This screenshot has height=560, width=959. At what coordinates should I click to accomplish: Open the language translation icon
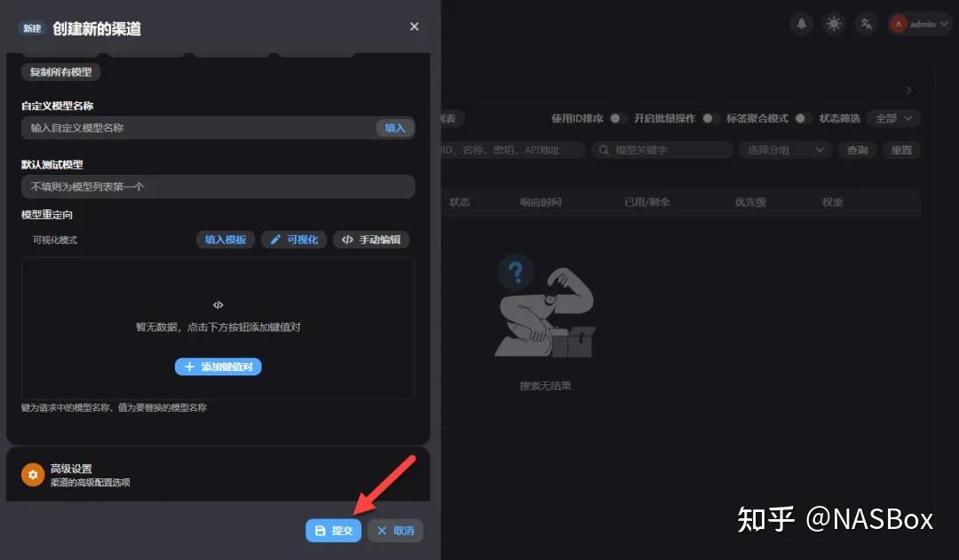tap(866, 25)
